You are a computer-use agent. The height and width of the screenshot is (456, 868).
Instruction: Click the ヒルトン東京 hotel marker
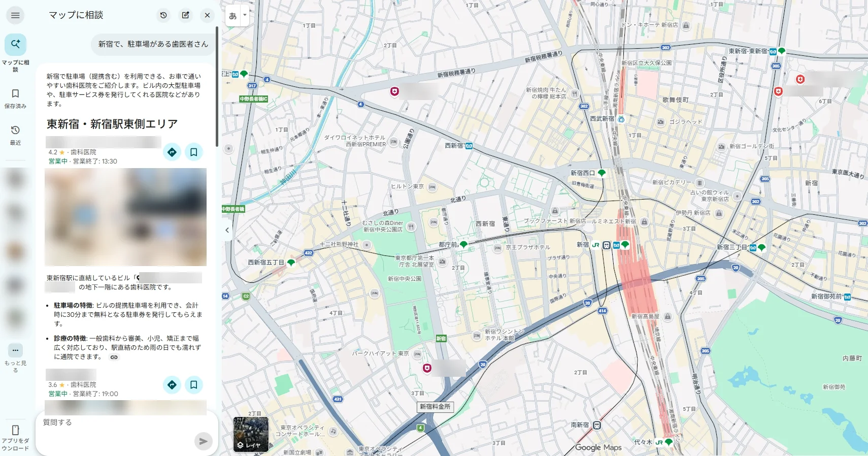tap(432, 187)
